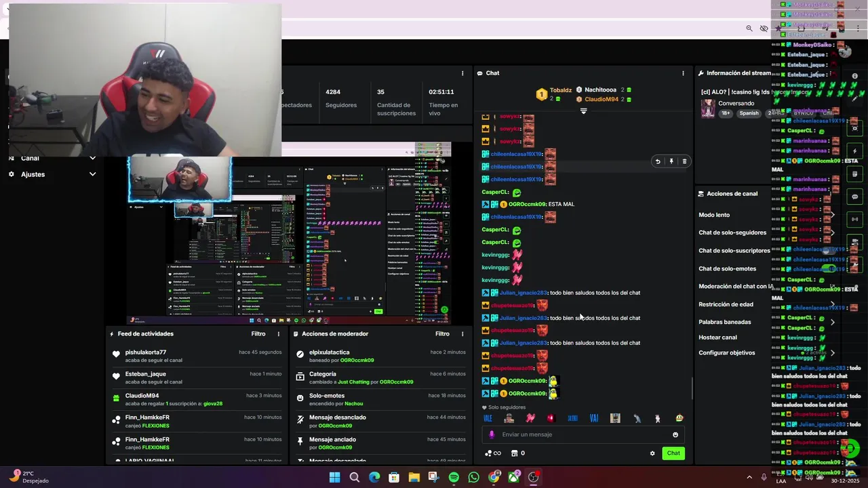This screenshot has height=488, width=868.
Task: Click the crossed-out eye icon in address bar
Action: (x=764, y=28)
